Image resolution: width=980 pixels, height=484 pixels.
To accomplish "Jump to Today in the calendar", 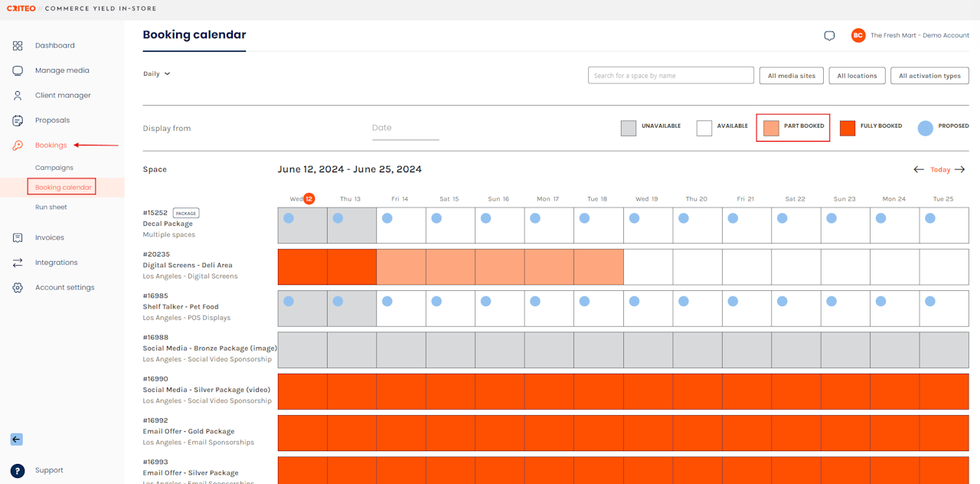I will click(940, 170).
